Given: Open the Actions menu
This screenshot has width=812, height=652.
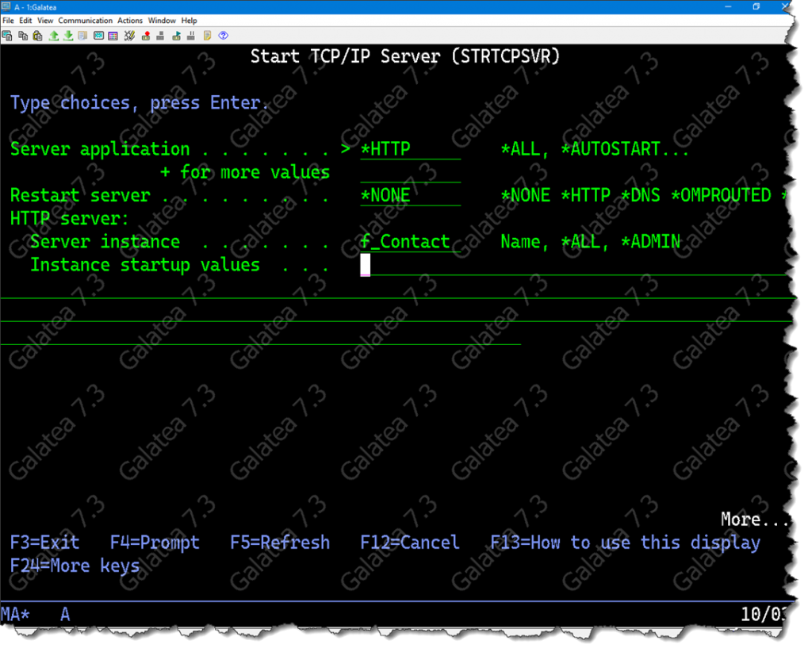Looking at the screenshot, I should [x=130, y=20].
